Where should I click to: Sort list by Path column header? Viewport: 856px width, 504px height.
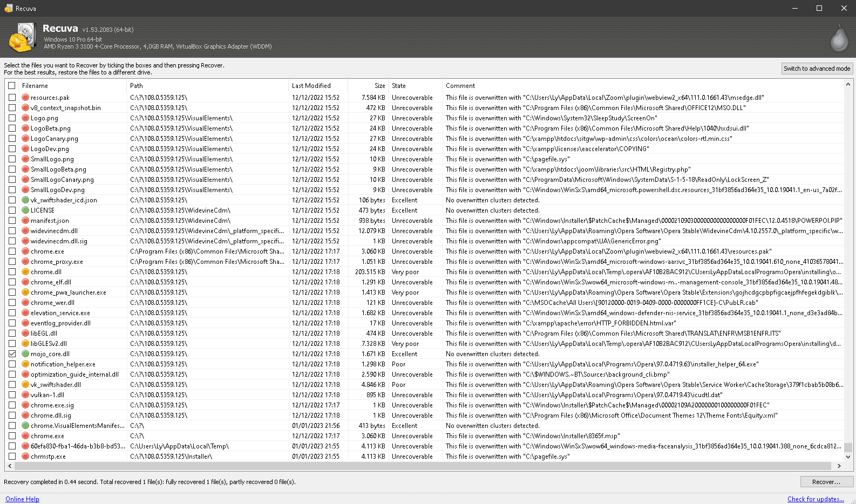[208, 86]
